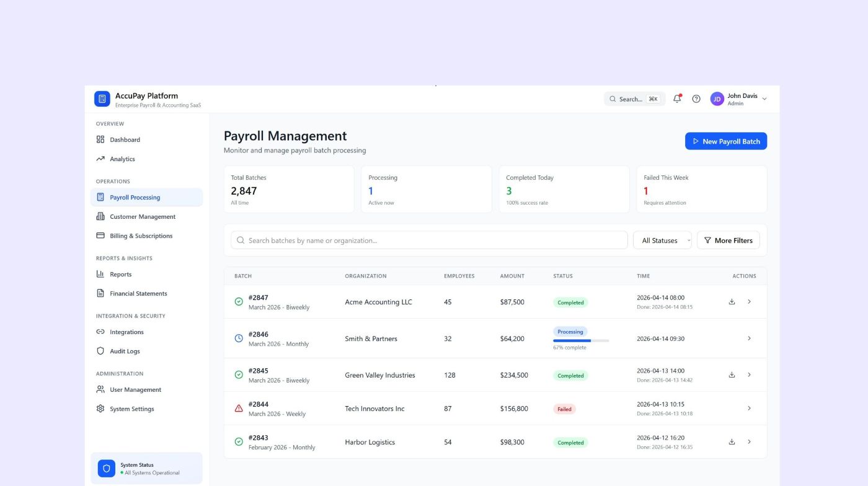
Task: Open Integrations in sidebar
Action: coord(146,332)
